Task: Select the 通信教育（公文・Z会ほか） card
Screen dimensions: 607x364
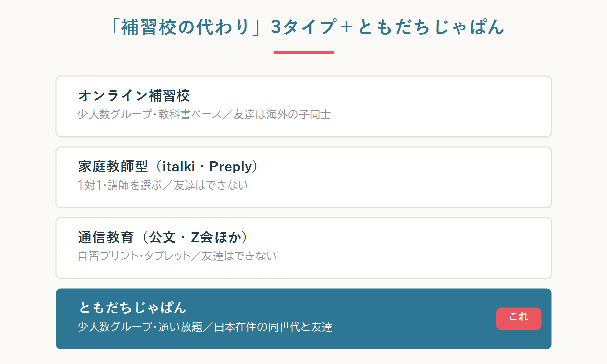Action: pyautogui.click(x=303, y=248)
